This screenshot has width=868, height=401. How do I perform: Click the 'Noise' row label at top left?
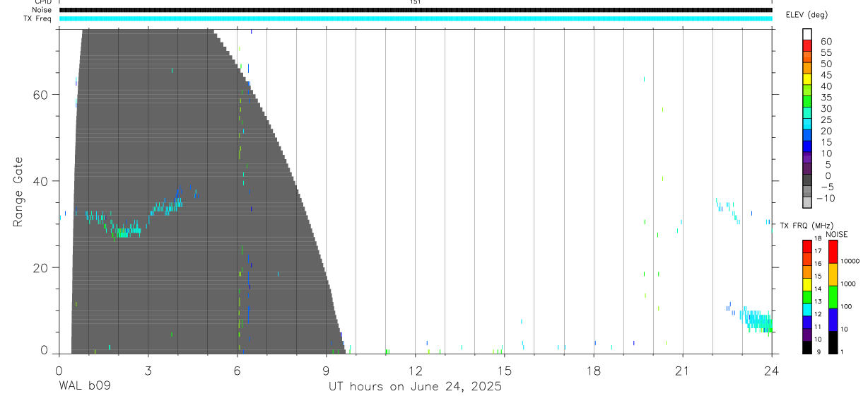(x=42, y=10)
